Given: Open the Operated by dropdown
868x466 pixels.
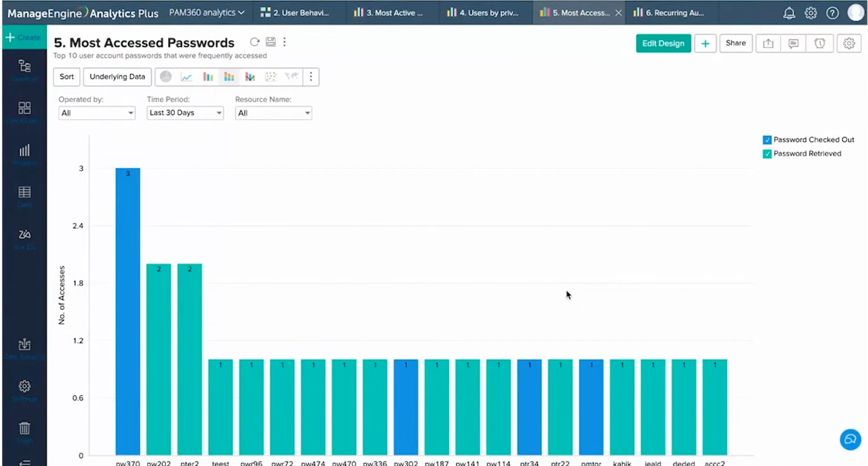Looking at the screenshot, I should coord(97,113).
